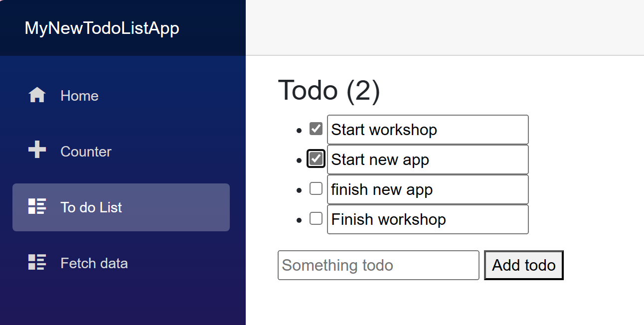Open the Counter page from the sidebar
The image size is (644, 325).
point(86,152)
